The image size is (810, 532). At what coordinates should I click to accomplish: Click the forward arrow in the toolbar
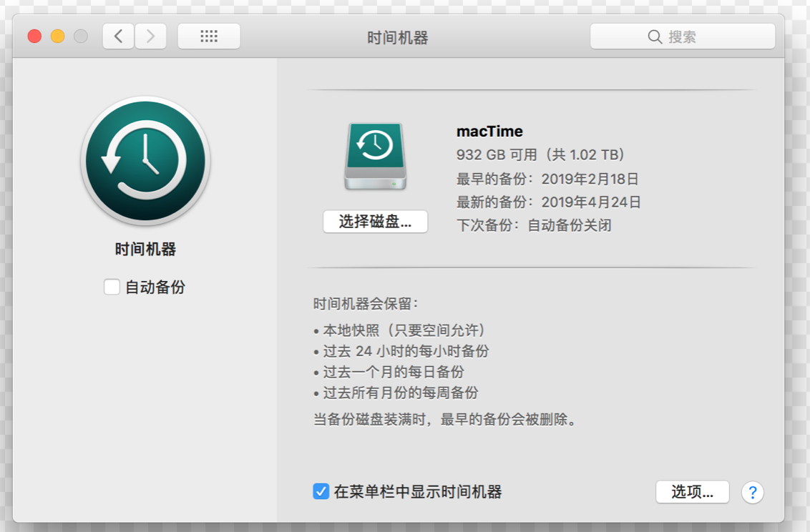[150, 36]
